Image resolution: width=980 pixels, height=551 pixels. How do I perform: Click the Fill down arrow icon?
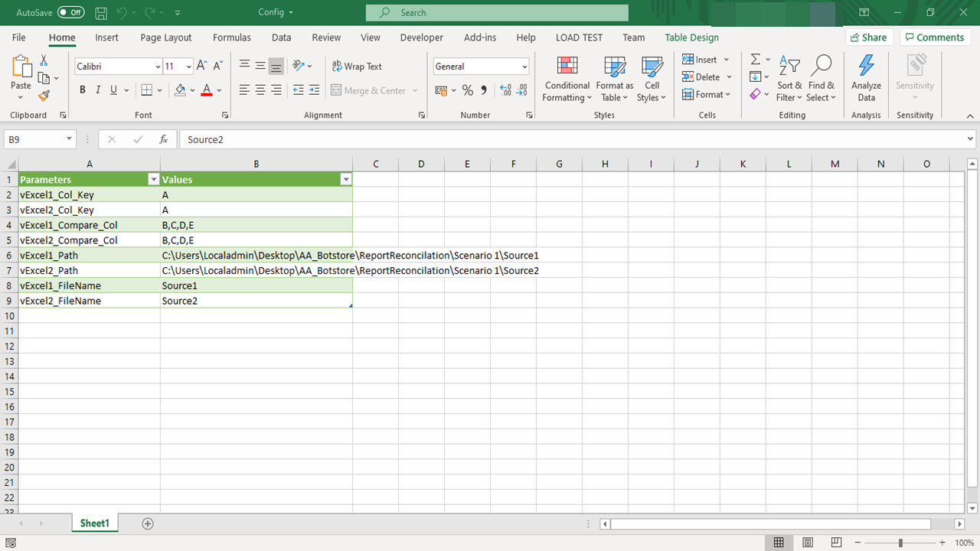point(755,77)
